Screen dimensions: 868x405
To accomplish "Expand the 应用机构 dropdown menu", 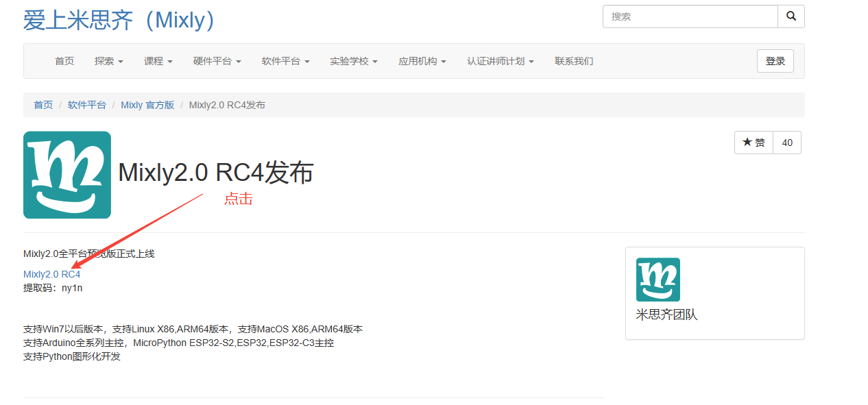I will click(422, 61).
